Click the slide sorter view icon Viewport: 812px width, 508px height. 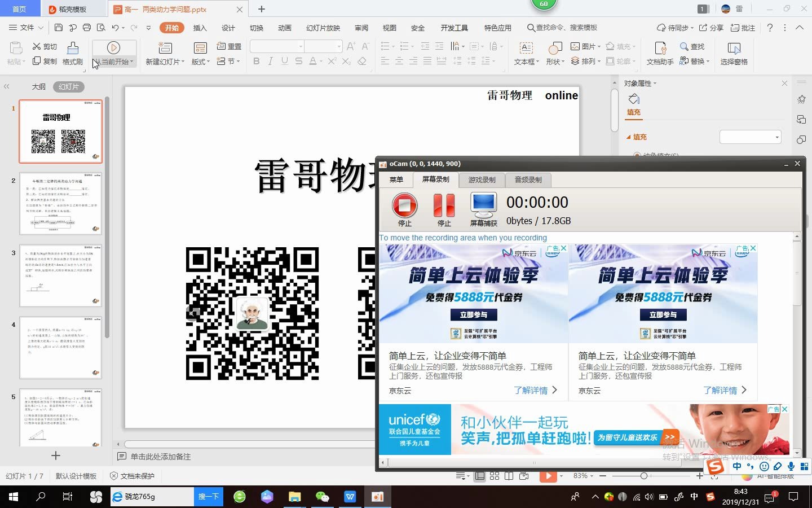coord(495,476)
